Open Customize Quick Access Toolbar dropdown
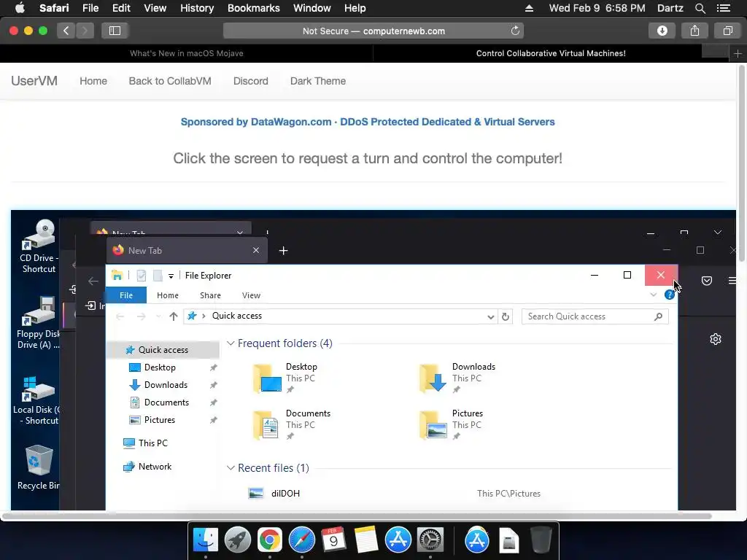The width and height of the screenshot is (747, 560). point(171,276)
